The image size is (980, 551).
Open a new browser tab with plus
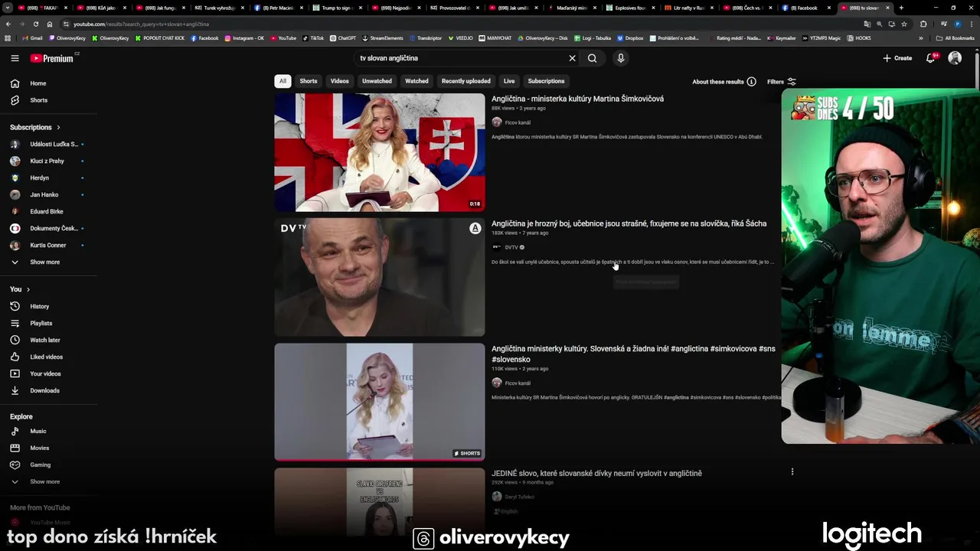tap(901, 8)
